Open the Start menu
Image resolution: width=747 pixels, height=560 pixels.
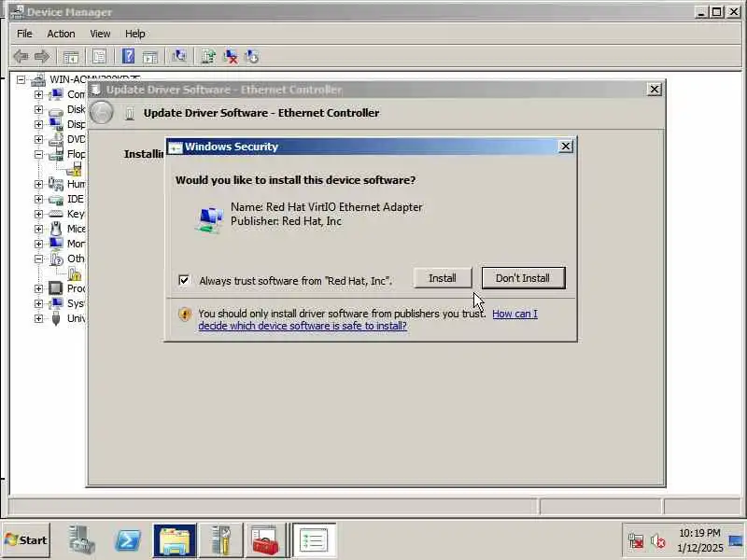[26, 540]
